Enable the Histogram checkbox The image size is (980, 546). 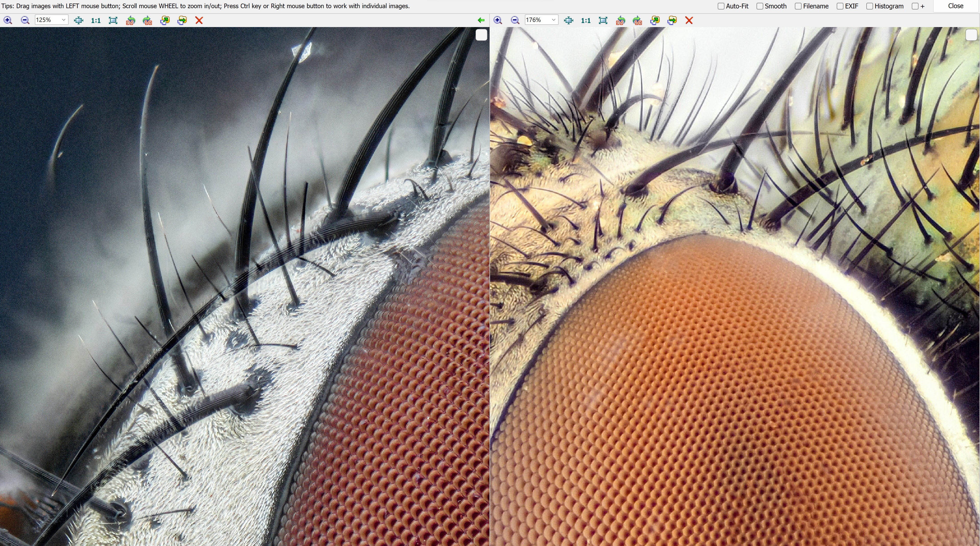coord(870,6)
